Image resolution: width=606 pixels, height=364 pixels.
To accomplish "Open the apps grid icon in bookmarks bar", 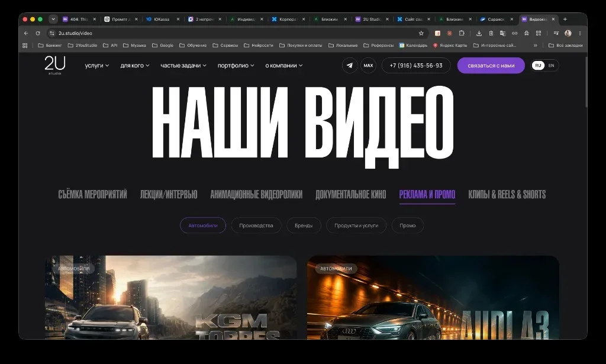I will [x=25, y=45].
